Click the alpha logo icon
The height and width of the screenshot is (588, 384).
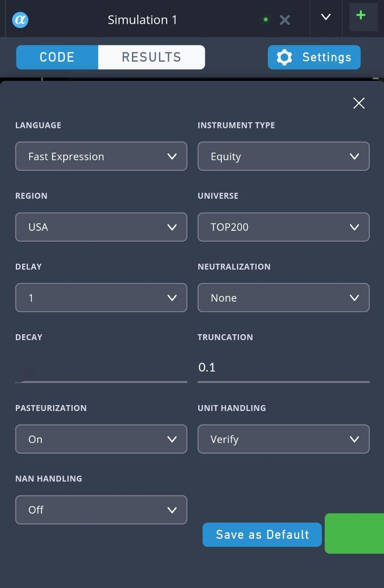click(x=20, y=20)
